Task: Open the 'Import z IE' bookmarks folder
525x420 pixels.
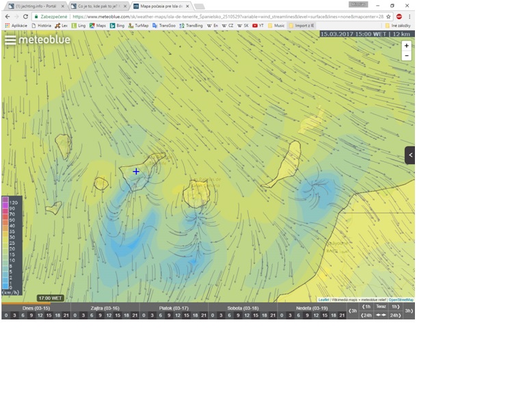Action: (301, 25)
